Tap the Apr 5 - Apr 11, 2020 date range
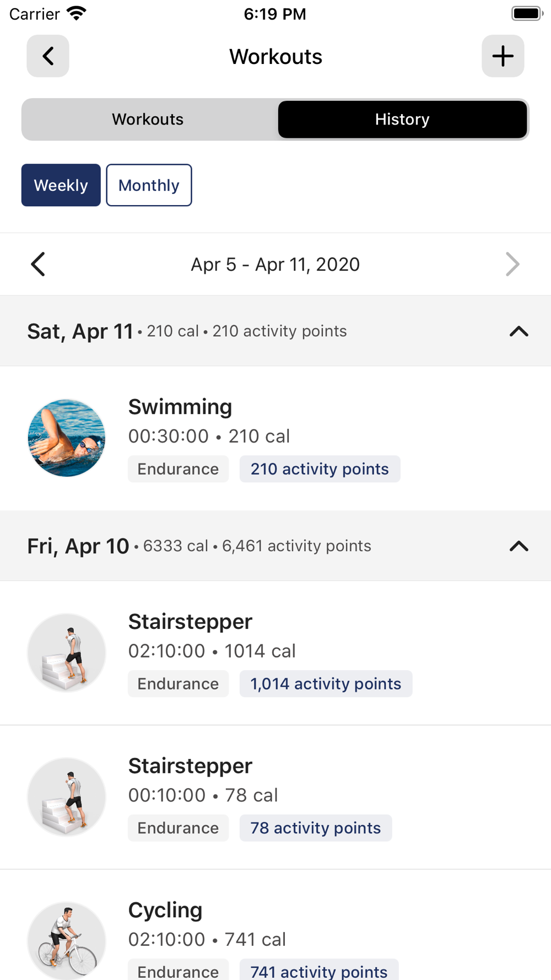The height and width of the screenshot is (980, 551). [x=275, y=265]
